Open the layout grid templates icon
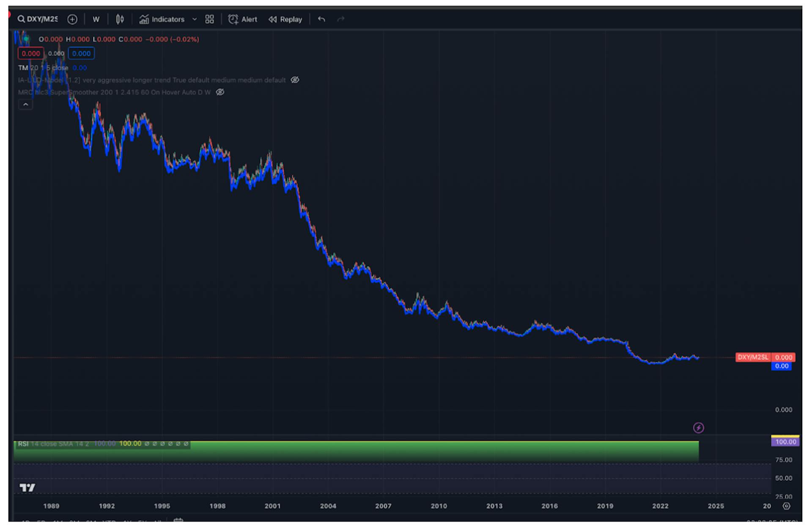Image resolution: width=812 pixels, height=527 pixels. (209, 19)
